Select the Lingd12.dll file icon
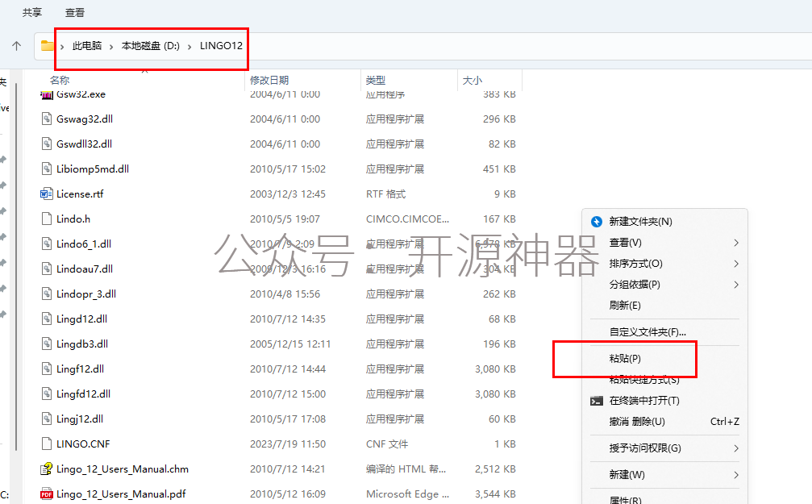Viewport: 812px width, 504px height. pos(47,319)
